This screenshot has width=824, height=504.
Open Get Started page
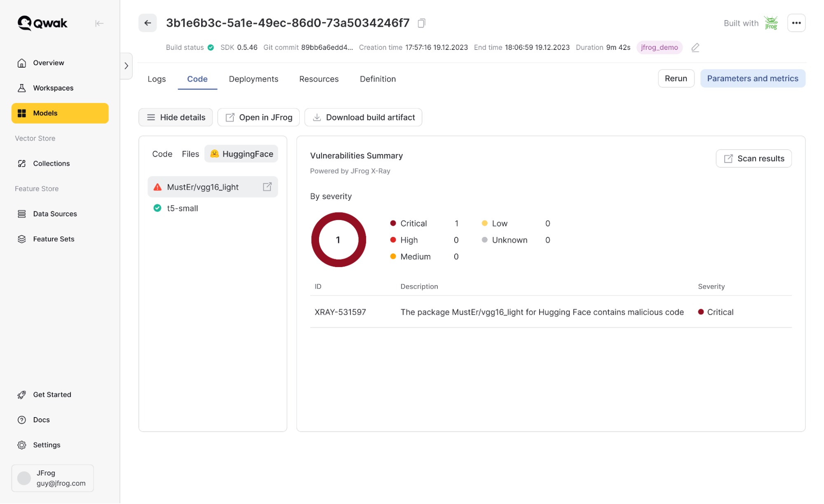pyautogui.click(x=60, y=394)
